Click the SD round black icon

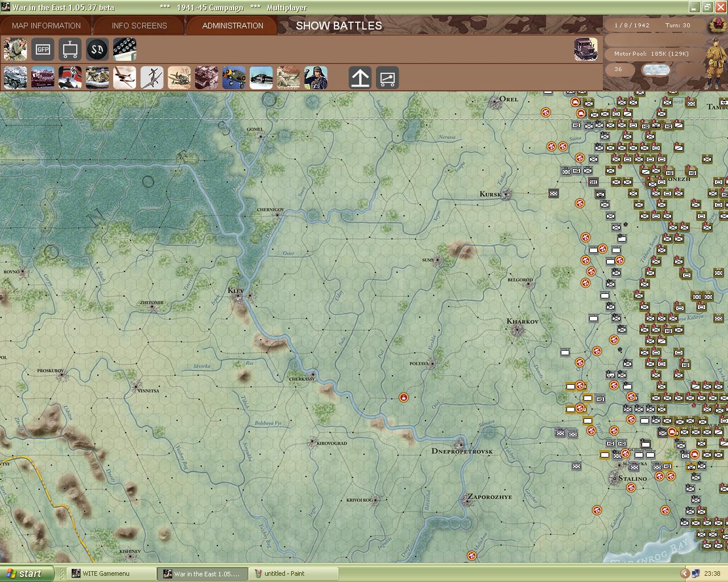(x=97, y=49)
